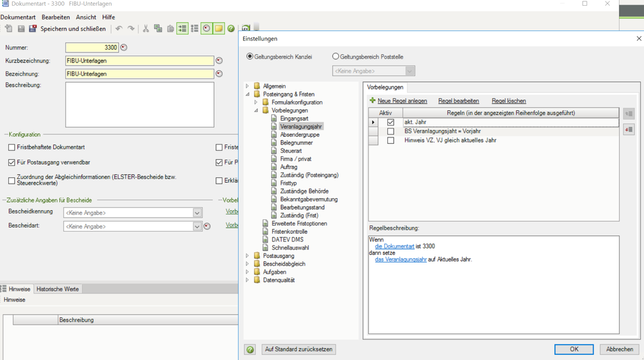Open the Bescheidkennung dropdown
This screenshot has width=644, height=360.
(197, 212)
